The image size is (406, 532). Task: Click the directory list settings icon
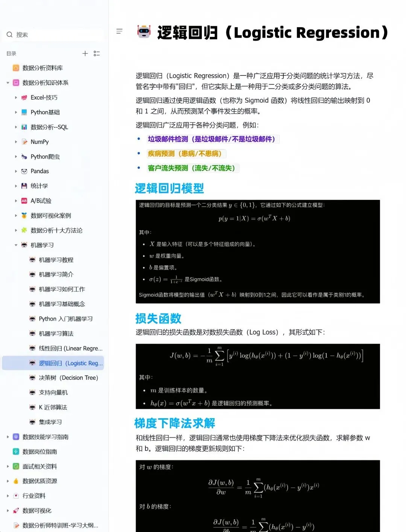[x=97, y=53]
